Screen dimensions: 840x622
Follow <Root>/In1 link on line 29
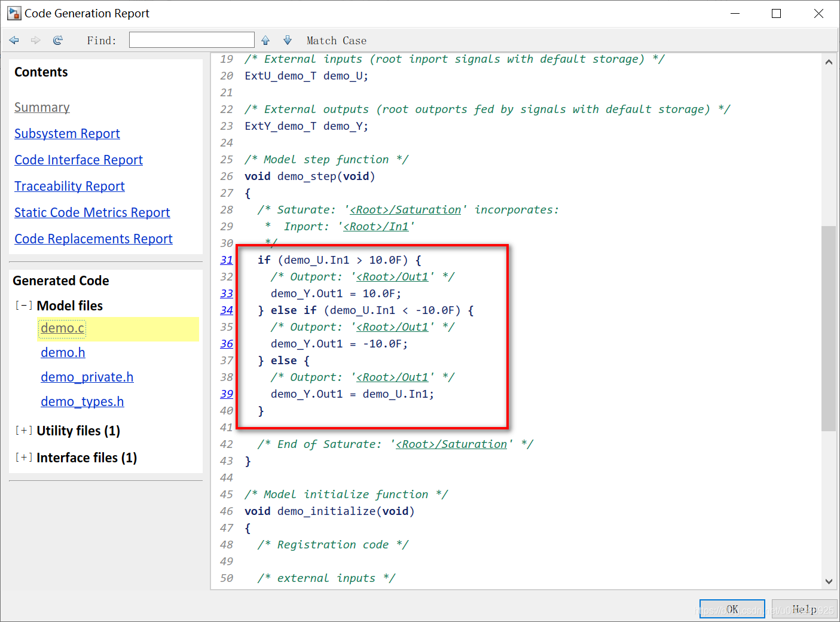click(x=376, y=226)
